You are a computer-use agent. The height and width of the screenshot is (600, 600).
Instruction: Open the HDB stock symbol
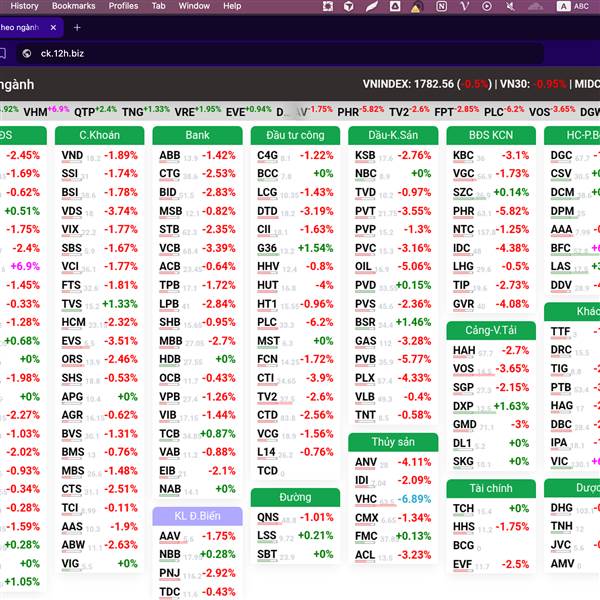170,359
